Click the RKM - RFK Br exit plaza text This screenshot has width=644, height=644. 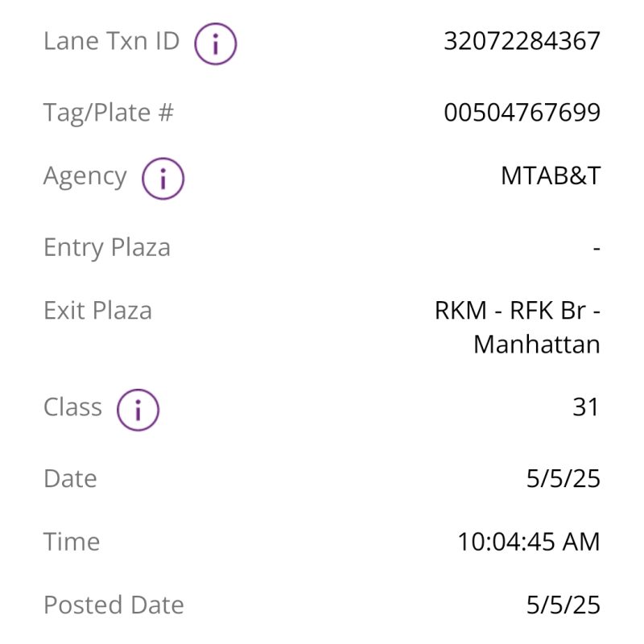(x=518, y=310)
